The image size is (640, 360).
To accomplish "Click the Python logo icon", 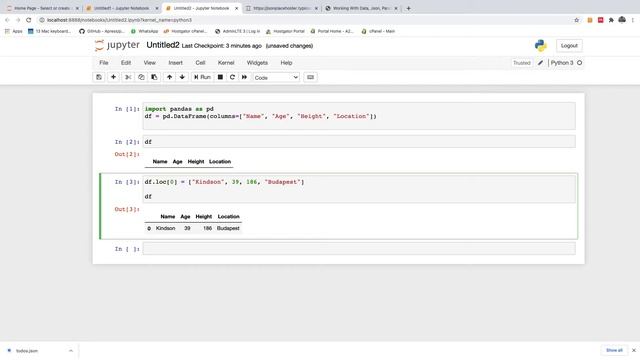I will (x=541, y=46).
